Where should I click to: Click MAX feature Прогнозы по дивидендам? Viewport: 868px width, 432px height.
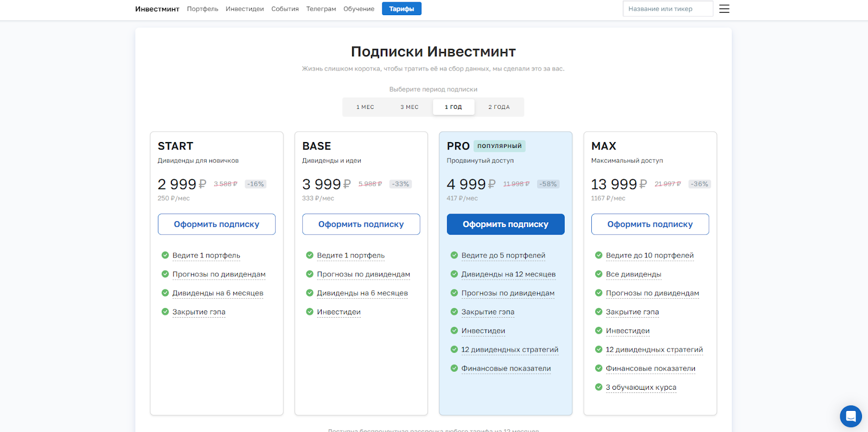tap(653, 293)
